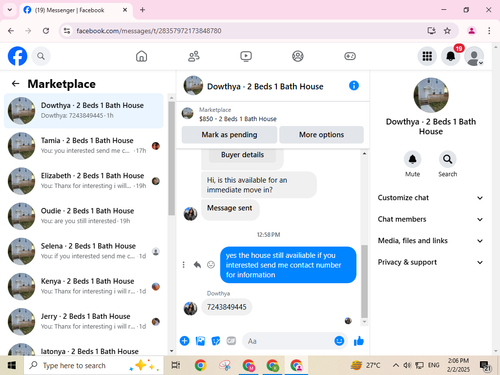
Task: Open the $850 2 Beds listing link
Action: pos(238,119)
